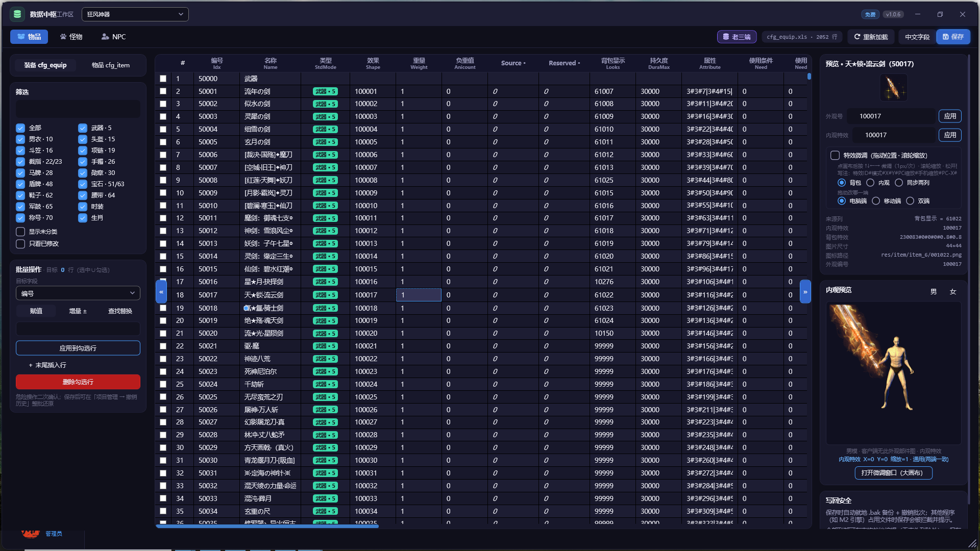Collapse the left panel with « arrow
980x551 pixels.
tap(161, 292)
